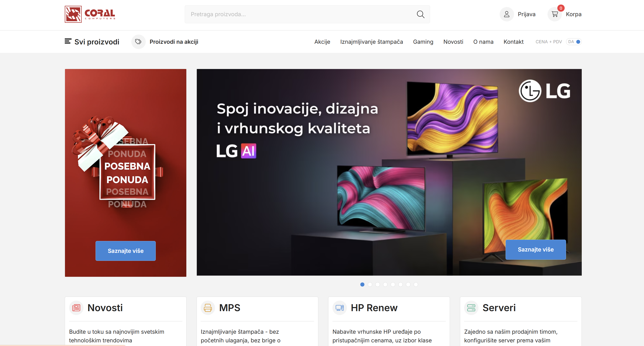The width and height of the screenshot is (644, 346).
Task: Click the MPS printer icon
Action: point(208,308)
